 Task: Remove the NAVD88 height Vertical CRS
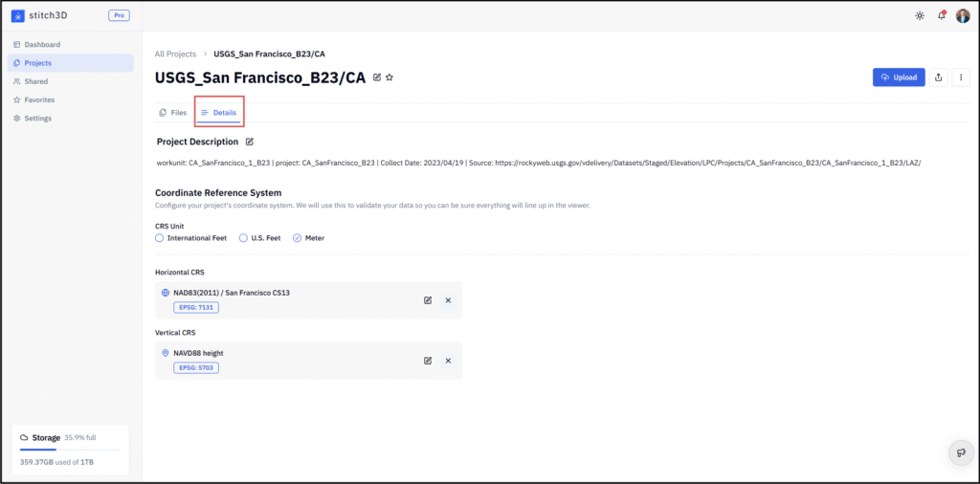click(x=448, y=361)
